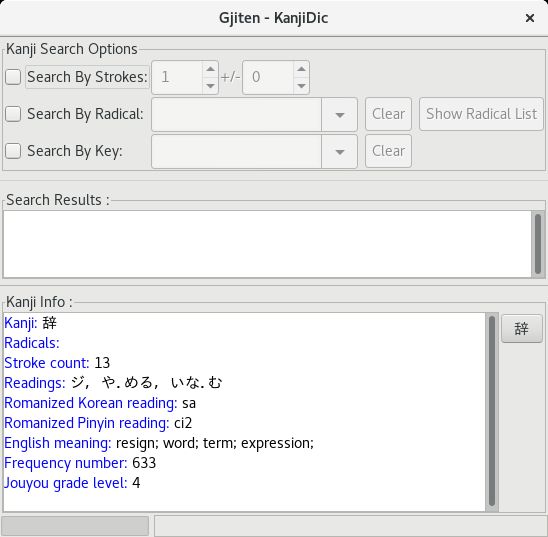This screenshot has width=548, height=537.
Task: Click 'Romanized Pinyin reading: ci2' line
Action: pos(98,423)
